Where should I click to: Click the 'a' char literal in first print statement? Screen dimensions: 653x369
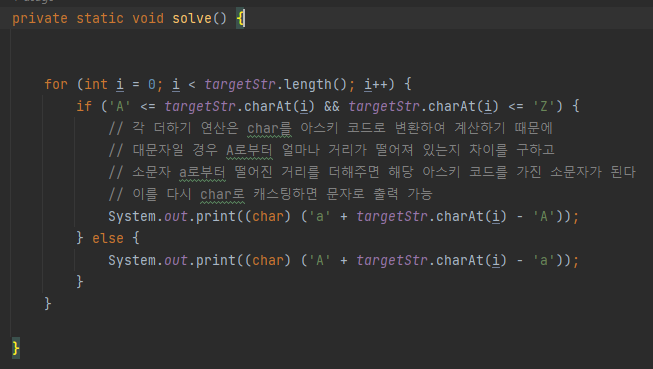(319, 217)
